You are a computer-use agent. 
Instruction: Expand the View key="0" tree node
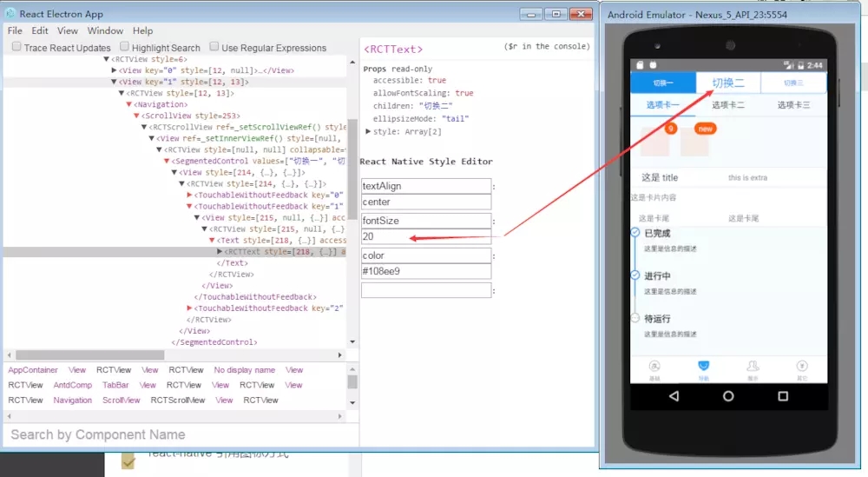114,70
